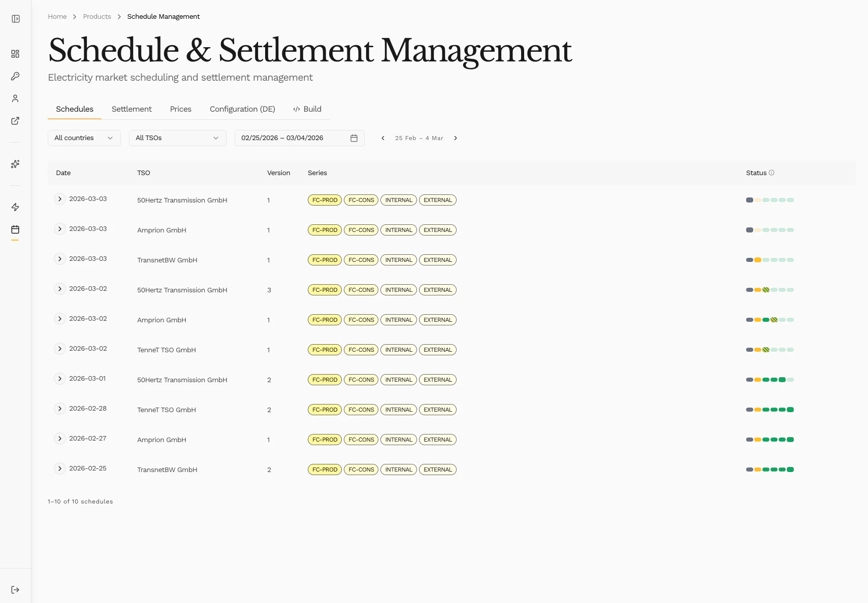Expand the 2026-02-28 TenneT TSO row
The image size is (868, 603).
pyautogui.click(x=59, y=409)
